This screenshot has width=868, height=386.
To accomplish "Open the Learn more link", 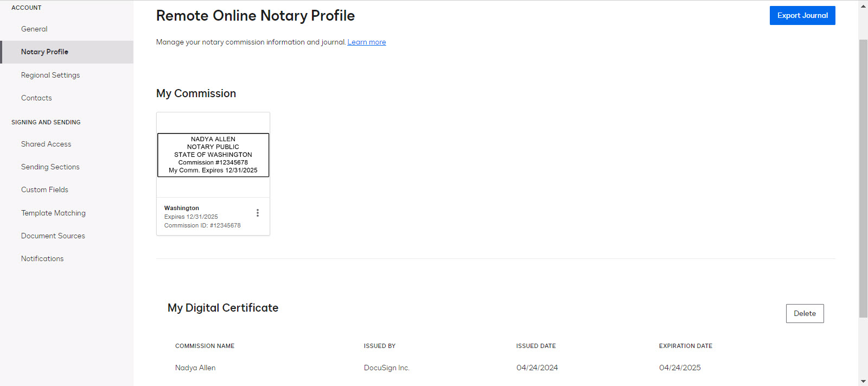I will [366, 42].
